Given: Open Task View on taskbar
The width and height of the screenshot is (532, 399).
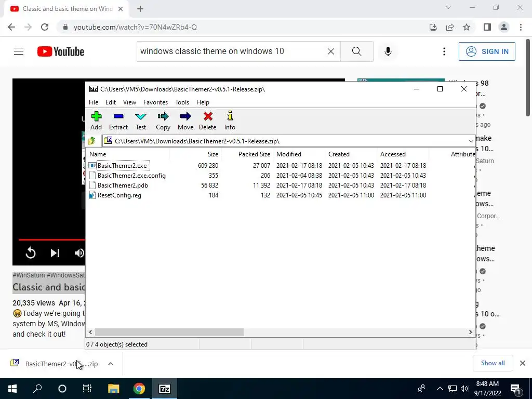Looking at the screenshot, I should pos(87,389).
